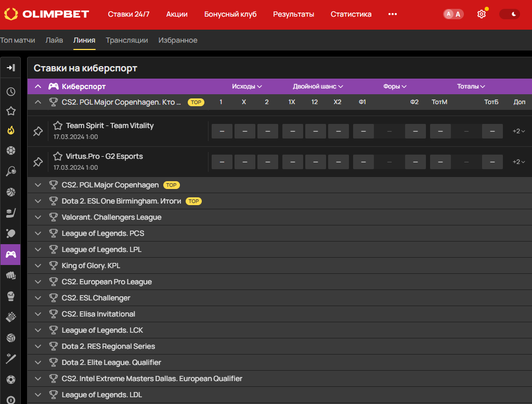Open Бонусный клуб menu item
This screenshot has height=404, width=532.
click(230, 14)
